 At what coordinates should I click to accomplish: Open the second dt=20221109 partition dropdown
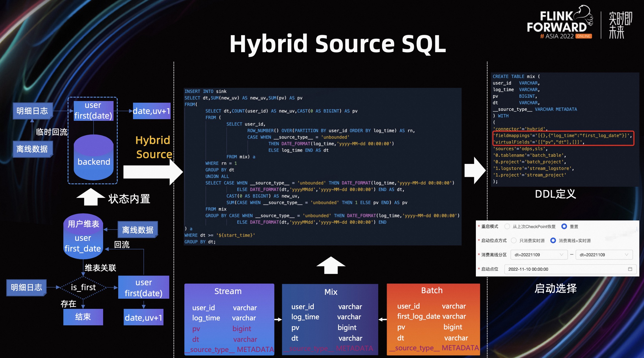coord(604,255)
